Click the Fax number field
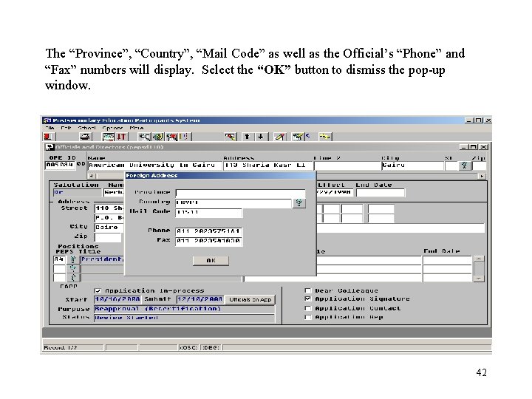532x399 pixels. pos(208,241)
